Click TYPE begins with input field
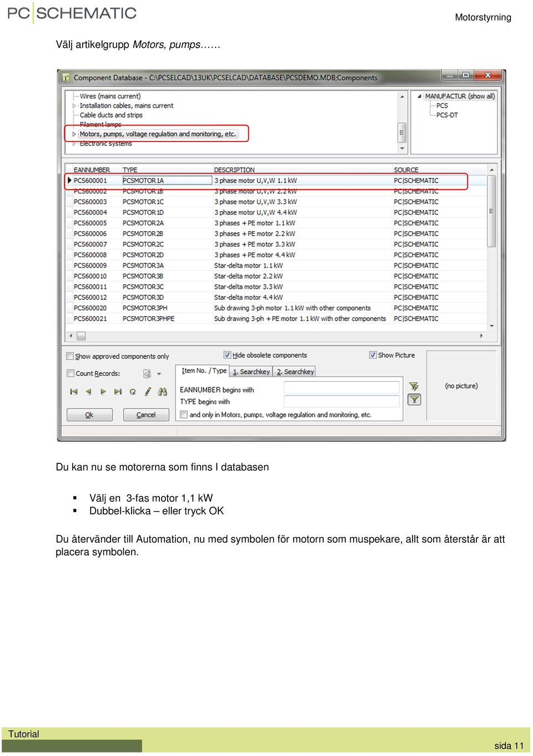Image resolution: width=533 pixels, height=756 pixels. click(x=341, y=402)
